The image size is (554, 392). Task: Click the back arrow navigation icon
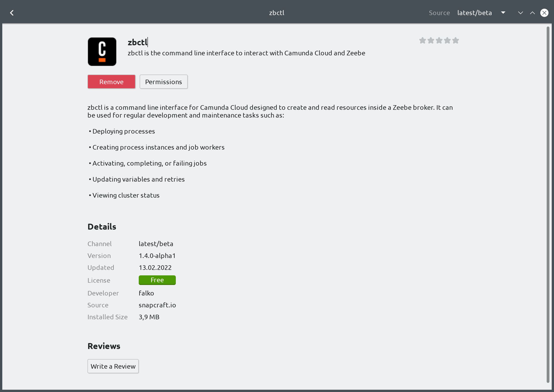pos(11,12)
